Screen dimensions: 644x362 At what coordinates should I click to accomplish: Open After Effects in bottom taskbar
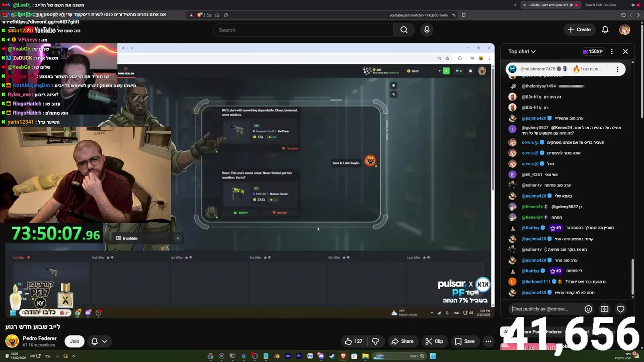288,356
